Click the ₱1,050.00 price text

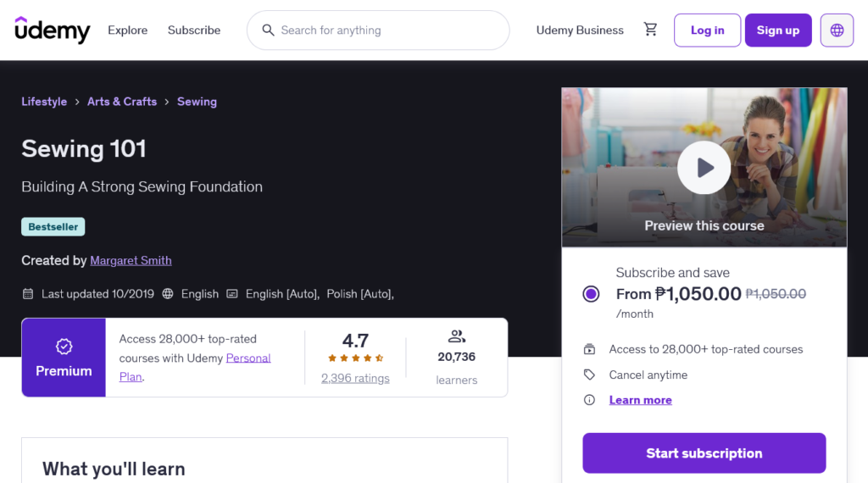(x=698, y=294)
